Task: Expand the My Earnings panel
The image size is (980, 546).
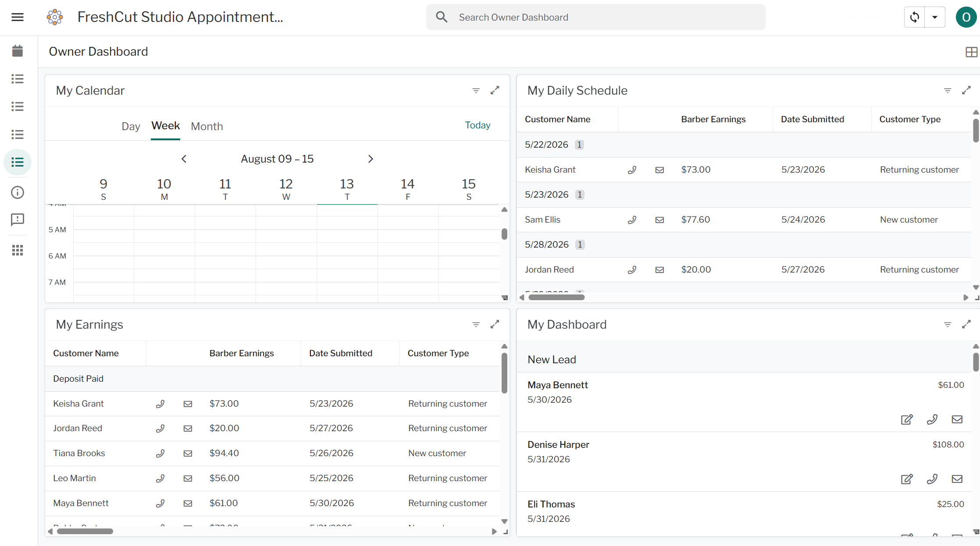Action: 495,324
